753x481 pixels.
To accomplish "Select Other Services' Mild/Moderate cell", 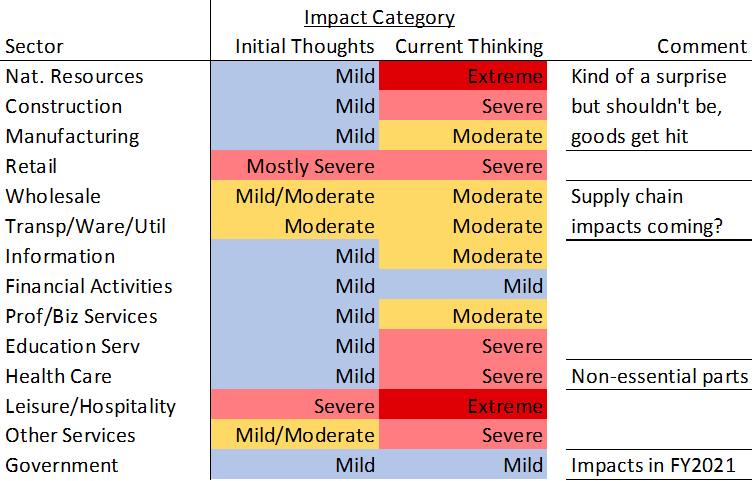I will click(295, 436).
